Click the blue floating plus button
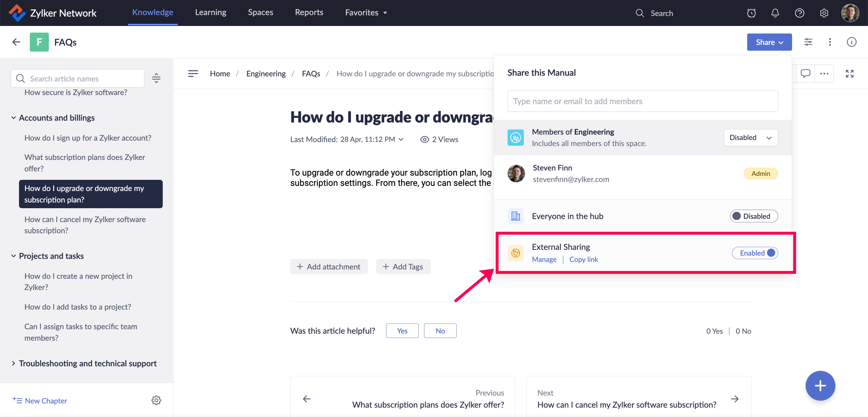868x417 pixels. pos(820,385)
